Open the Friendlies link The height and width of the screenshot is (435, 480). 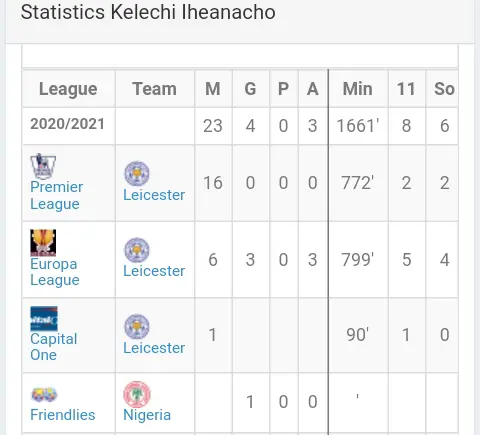(63, 415)
